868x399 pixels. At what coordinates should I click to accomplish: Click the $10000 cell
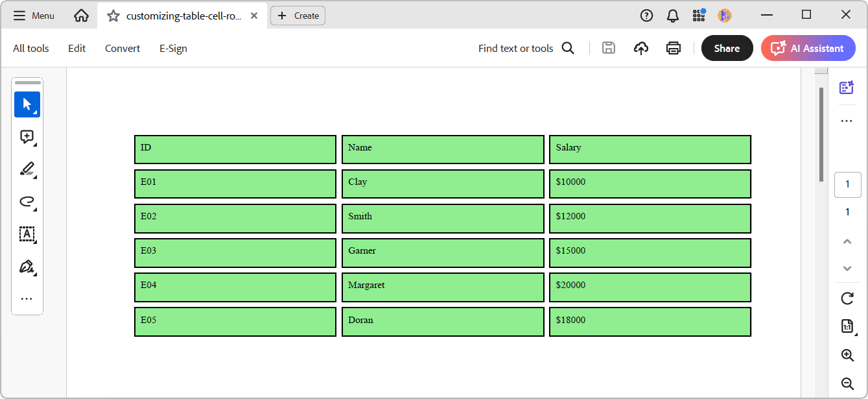pyautogui.click(x=650, y=184)
